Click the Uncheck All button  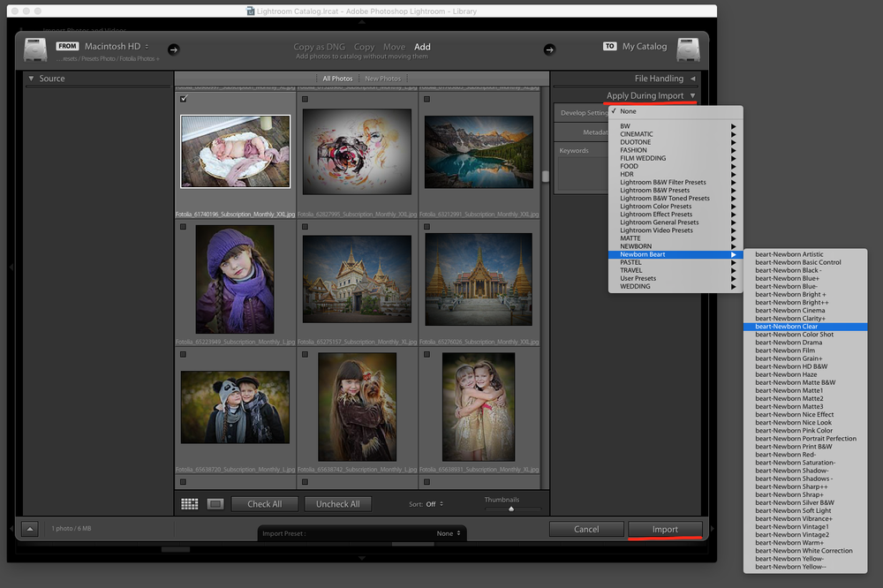338,504
